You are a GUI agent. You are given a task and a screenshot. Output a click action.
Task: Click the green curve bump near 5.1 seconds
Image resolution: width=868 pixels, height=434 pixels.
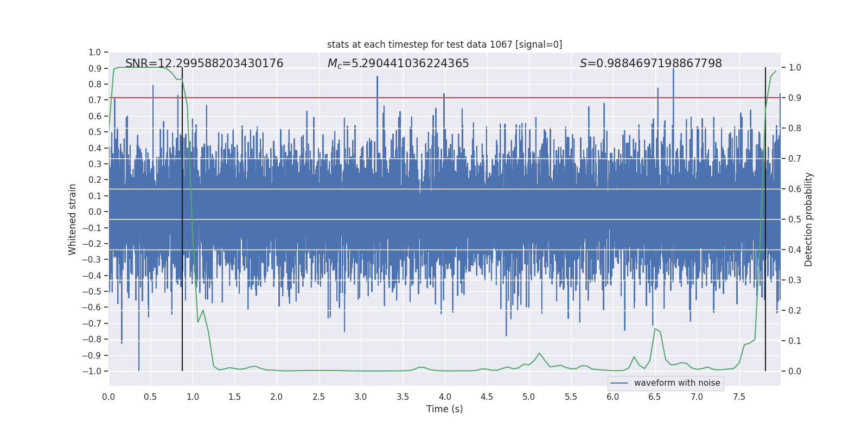(539, 353)
